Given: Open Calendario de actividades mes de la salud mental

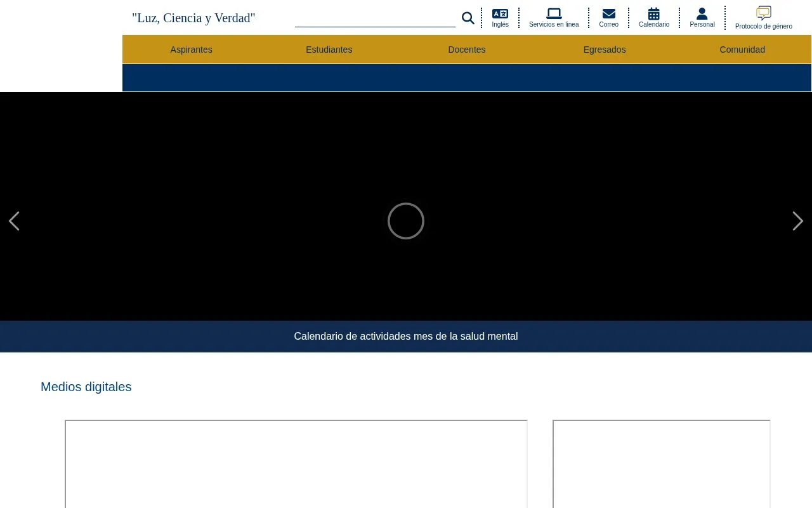Looking at the screenshot, I should tap(406, 337).
